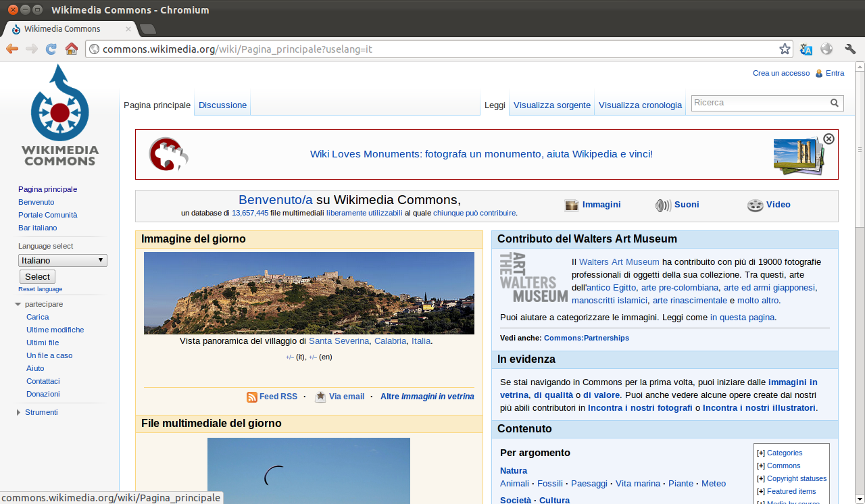
Task: Click Un file a caso link
Action: [x=49, y=355]
